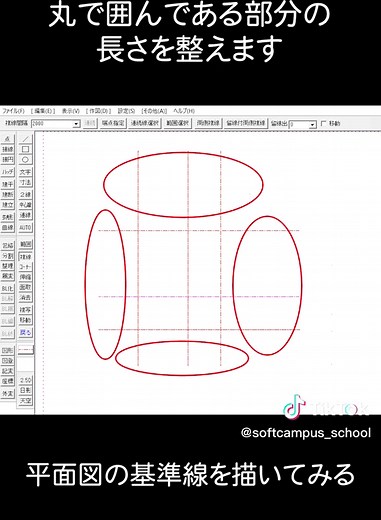The height and width of the screenshot is (520, 381).
Task: Select the 移動 move tool in left toolbar
Action: (x=25, y=320)
